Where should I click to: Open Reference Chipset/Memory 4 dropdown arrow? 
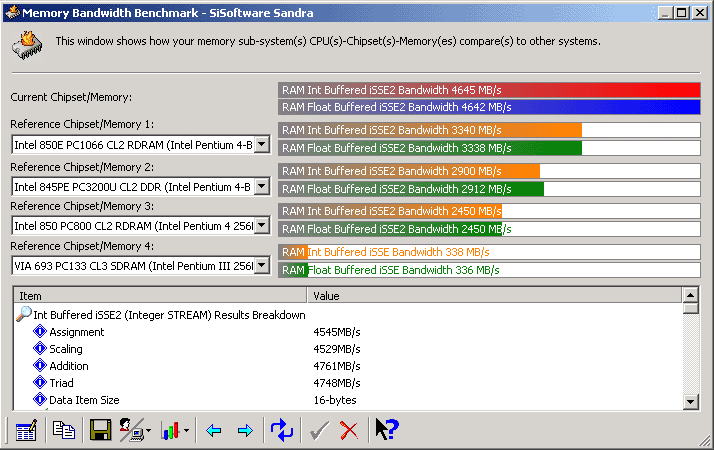point(262,266)
